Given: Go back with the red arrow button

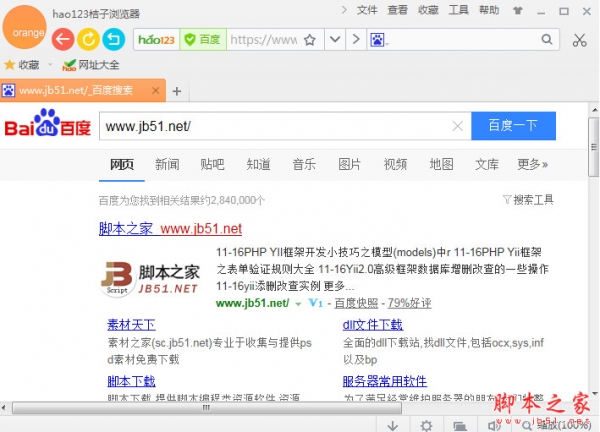Looking at the screenshot, I should pos(63,39).
